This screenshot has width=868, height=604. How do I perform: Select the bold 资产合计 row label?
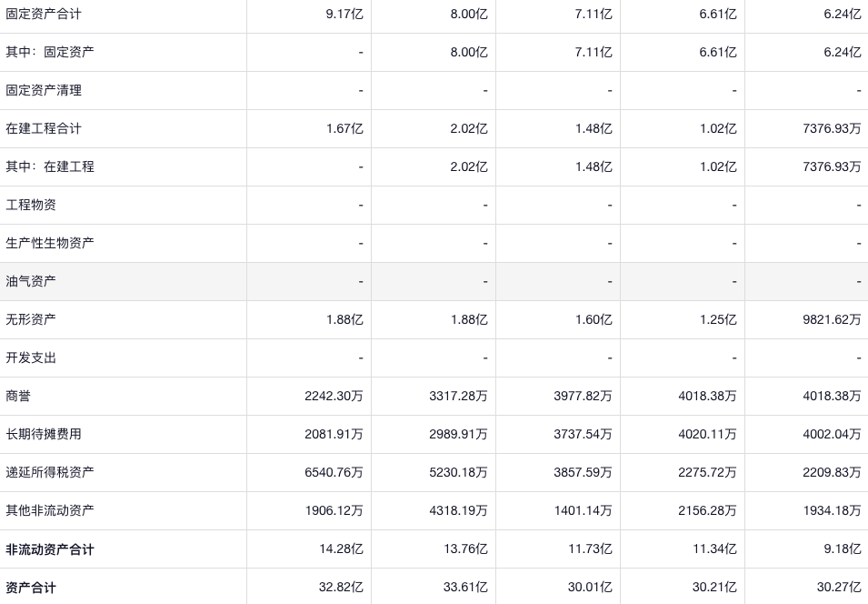click(x=31, y=588)
